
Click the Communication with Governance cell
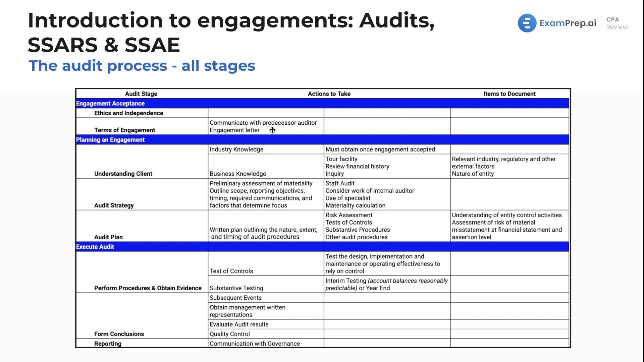[x=266, y=343]
